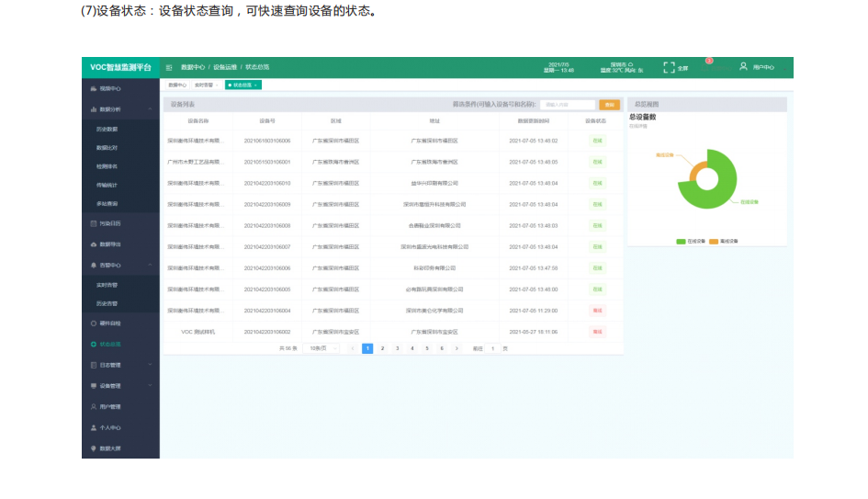Click the orange offline segment of donut chart
Viewport: 868px width, 499px height.
pos(696,171)
